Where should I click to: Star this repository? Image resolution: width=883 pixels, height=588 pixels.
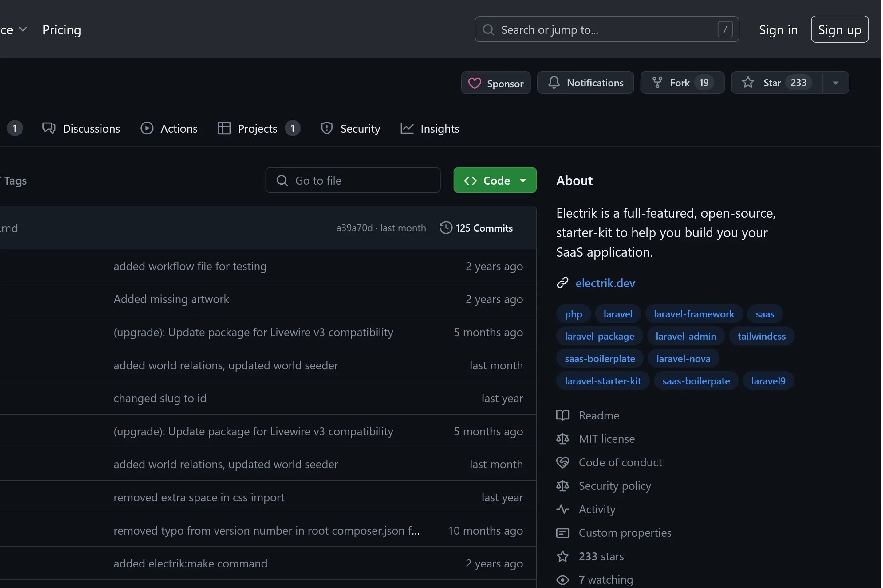(771, 83)
